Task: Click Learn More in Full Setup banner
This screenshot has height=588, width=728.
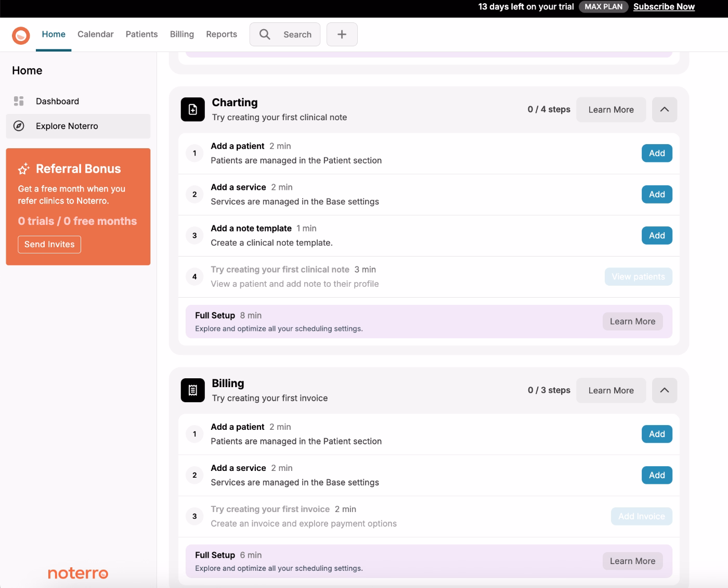Action: tap(632, 321)
